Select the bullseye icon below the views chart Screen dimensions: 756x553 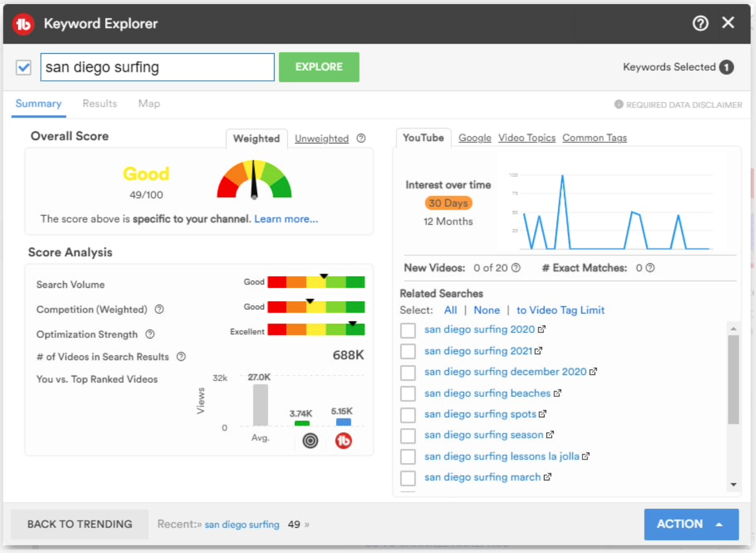coord(310,440)
